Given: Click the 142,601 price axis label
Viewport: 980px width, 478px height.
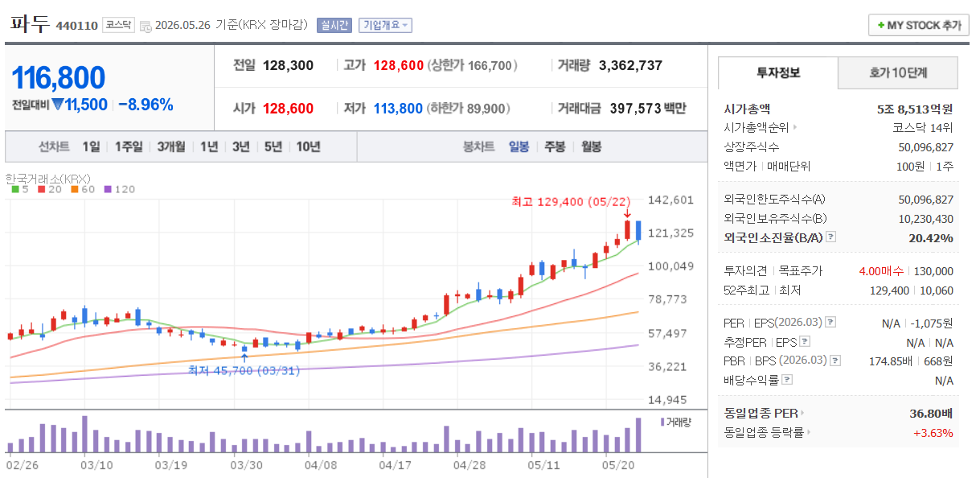Looking at the screenshot, I should (670, 200).
